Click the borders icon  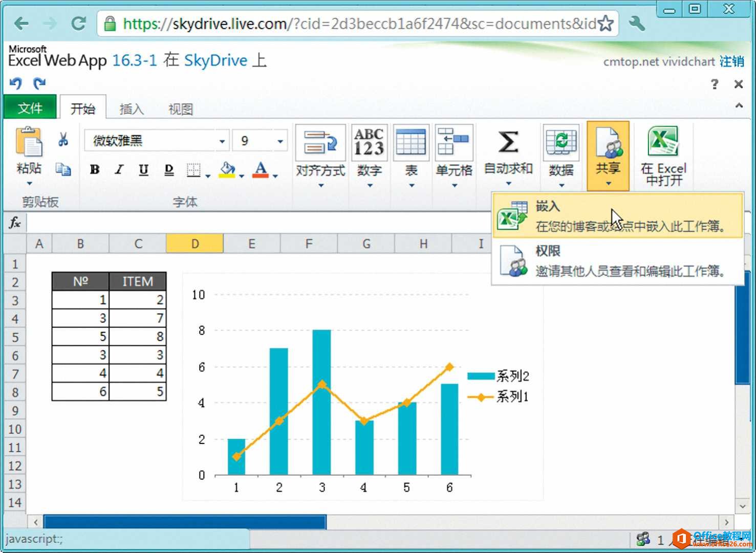point(193,170)
